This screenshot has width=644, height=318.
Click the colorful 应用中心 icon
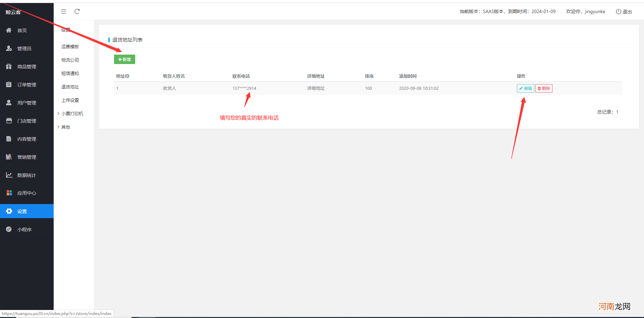coord(9,193)
